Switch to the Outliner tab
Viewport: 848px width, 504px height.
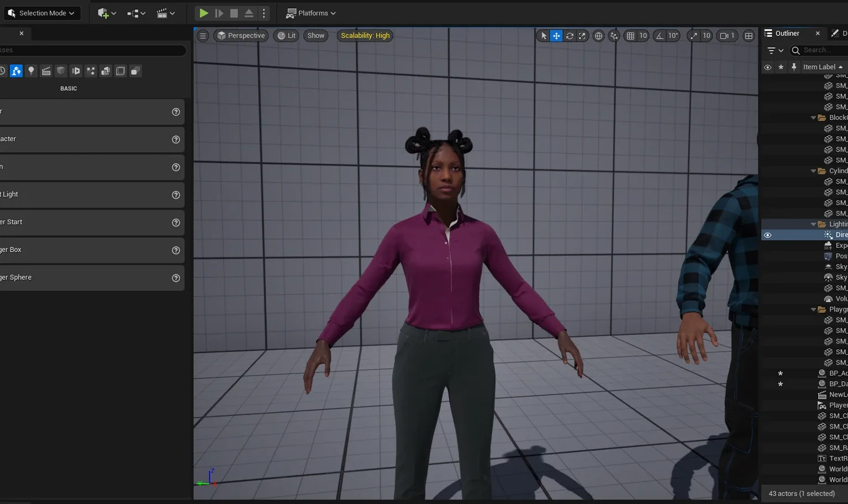[x=787, y=33]
